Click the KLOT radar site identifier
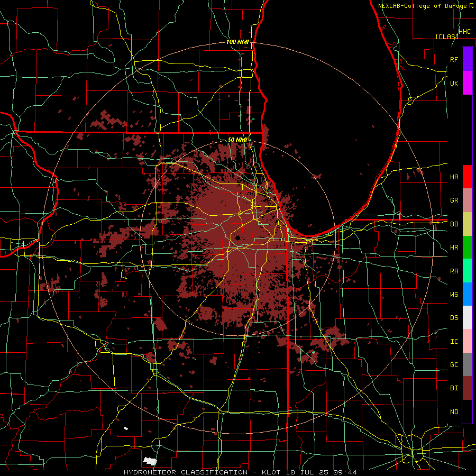The width and height of the screenshot is (476, 476). point(272,472)
